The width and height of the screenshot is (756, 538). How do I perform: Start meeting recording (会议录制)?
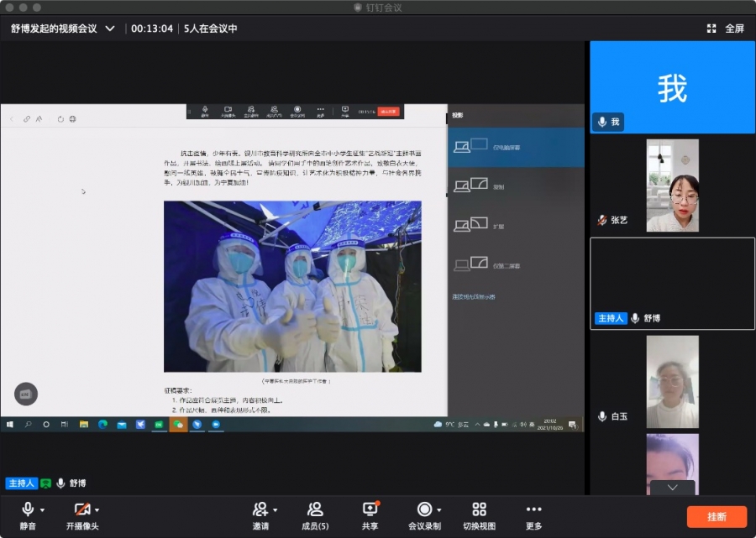424,509
